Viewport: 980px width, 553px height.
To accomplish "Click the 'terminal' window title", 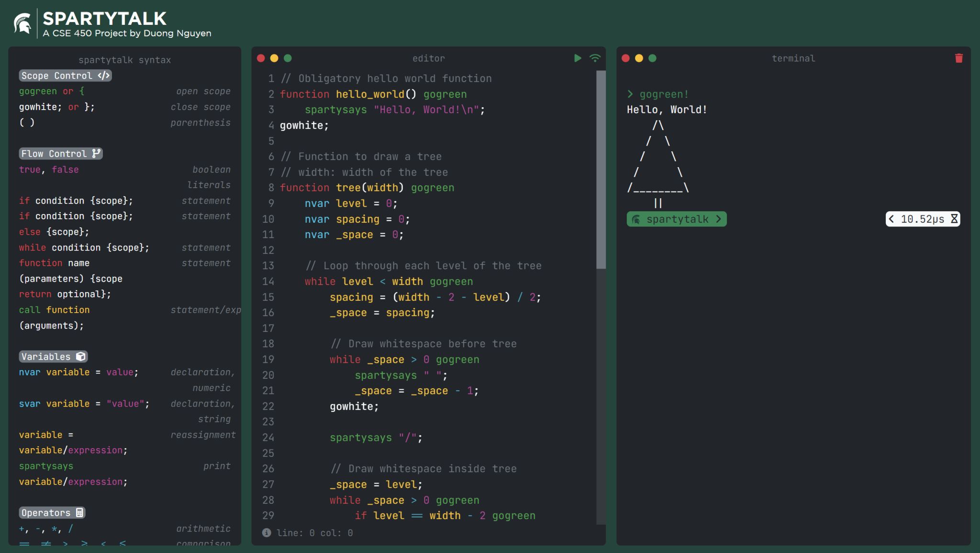I will coord(793,58).
